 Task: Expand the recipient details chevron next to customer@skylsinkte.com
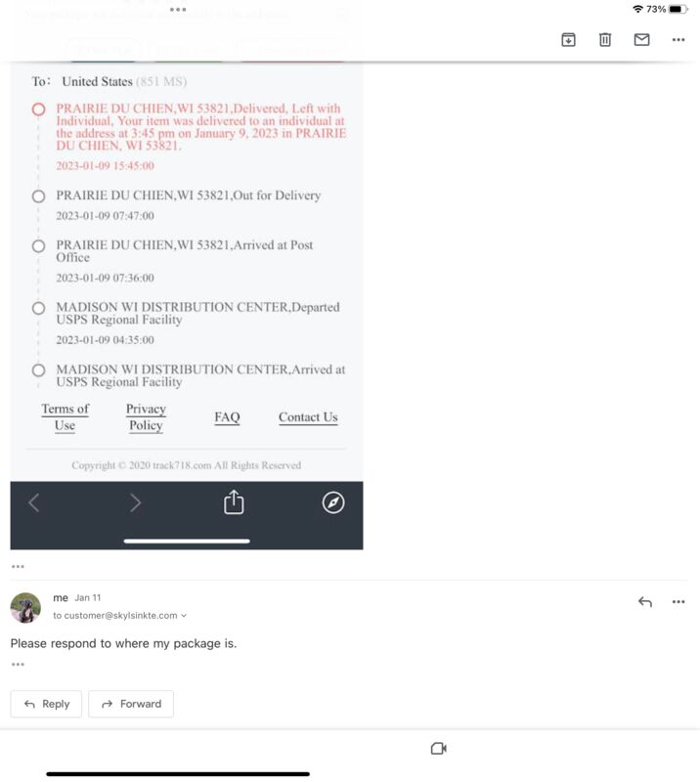(184, 616)
